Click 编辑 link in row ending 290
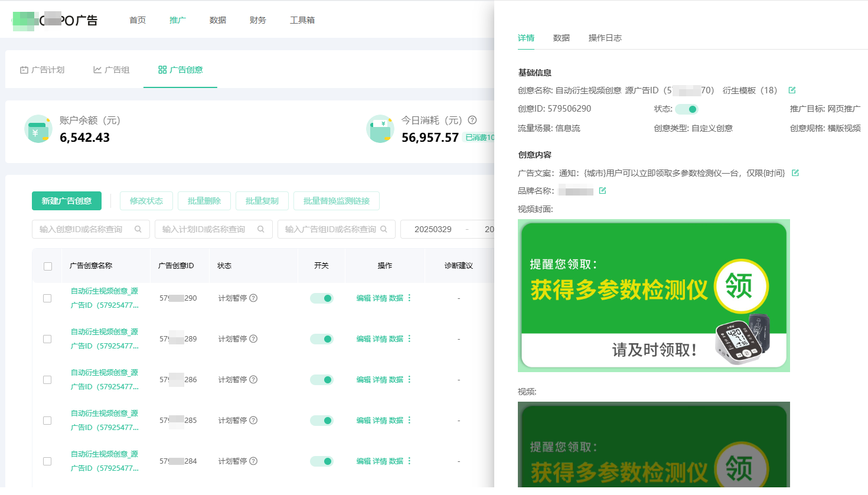Viewport: 868px width, 495px height. click(363, 298)
